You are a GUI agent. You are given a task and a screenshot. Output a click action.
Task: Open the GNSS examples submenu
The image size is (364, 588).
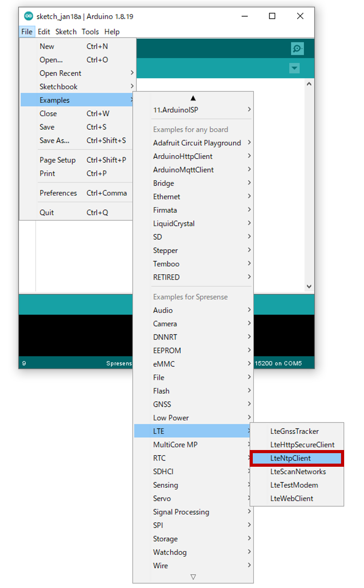click(193, 405)
